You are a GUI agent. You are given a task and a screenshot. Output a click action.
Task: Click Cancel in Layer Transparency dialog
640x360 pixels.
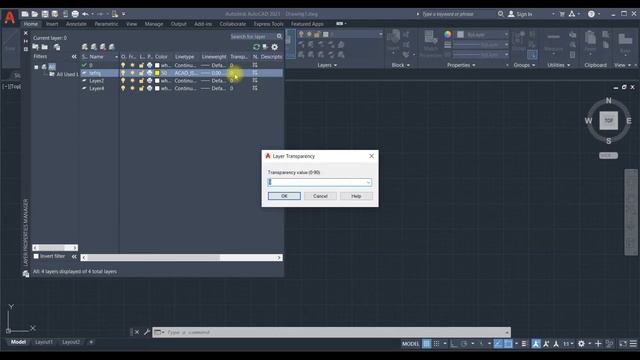(320, 196)
